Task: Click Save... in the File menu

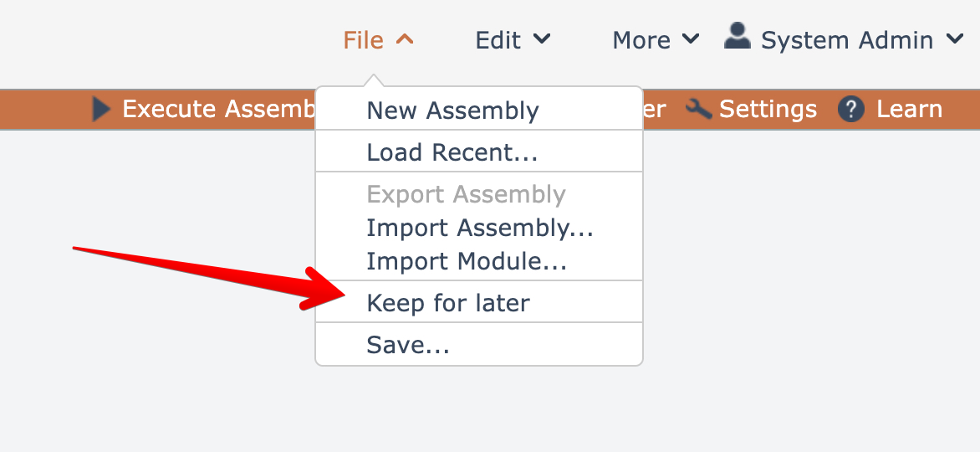Action: (x=408, y=345)
